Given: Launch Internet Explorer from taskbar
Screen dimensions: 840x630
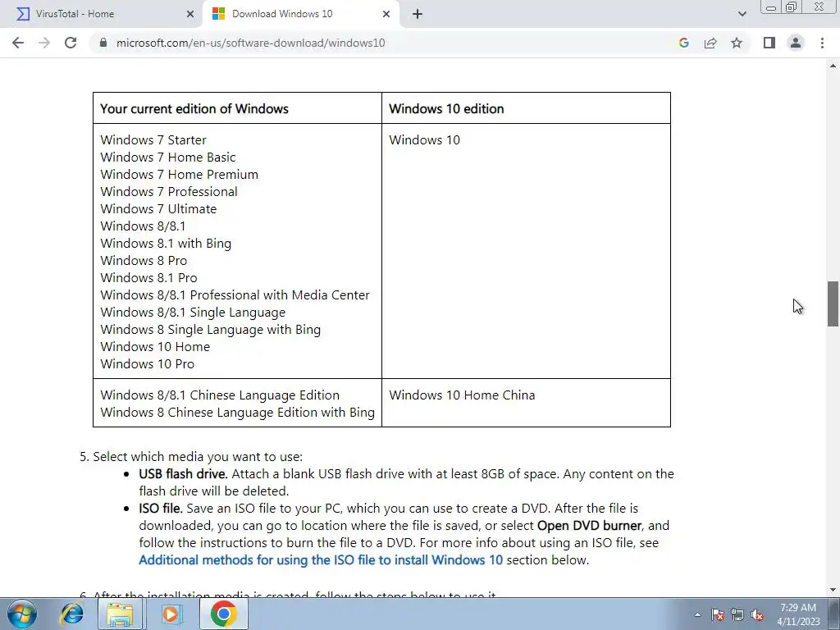Looking at the screenshot, I should point(71,614).
